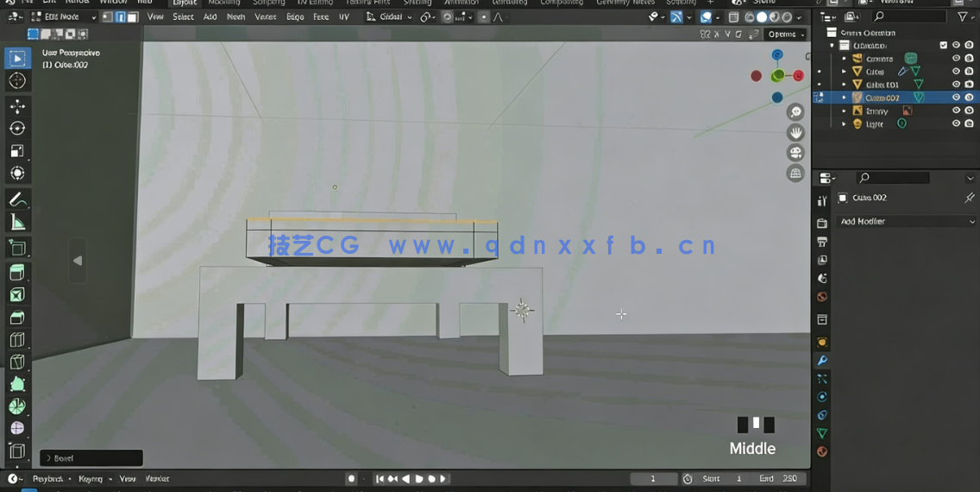Image resolution: width=980 pixels, height=492 pixels.
Task: Select the 3D Cursor tool
Action: tap(17, 80)
